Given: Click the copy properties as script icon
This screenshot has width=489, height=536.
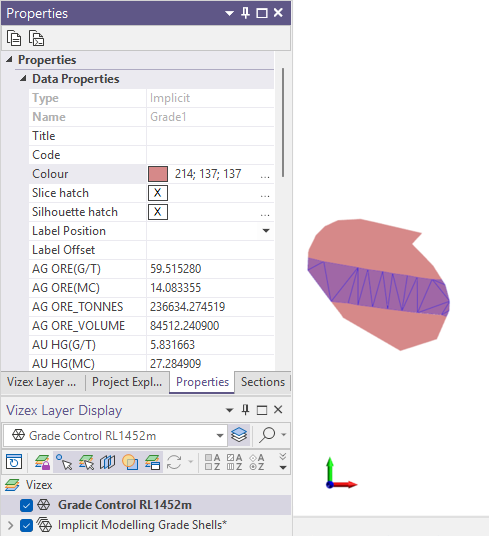Looking at the screenshot, I should click(36, 38).
